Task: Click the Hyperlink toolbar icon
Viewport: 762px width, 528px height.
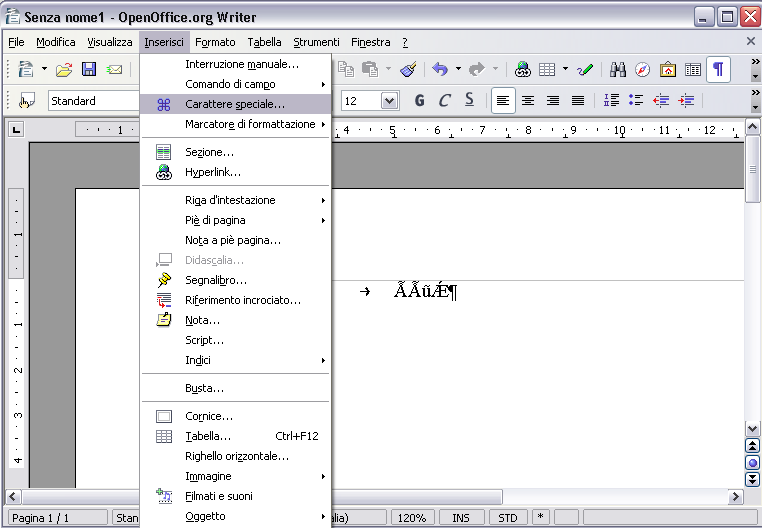Action: 523,70
